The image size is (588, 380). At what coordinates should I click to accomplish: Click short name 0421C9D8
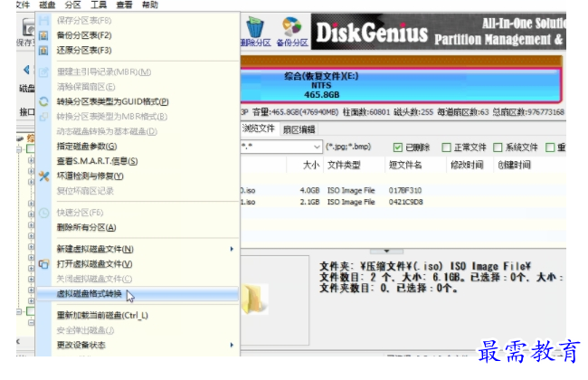click(x=406, y=202)
